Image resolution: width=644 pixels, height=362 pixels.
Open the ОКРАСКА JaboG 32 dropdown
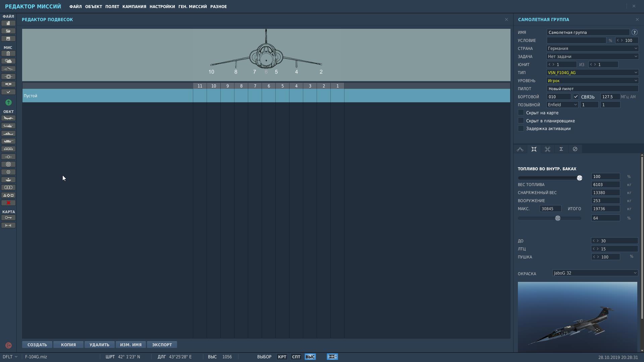[x=595, y=273]
